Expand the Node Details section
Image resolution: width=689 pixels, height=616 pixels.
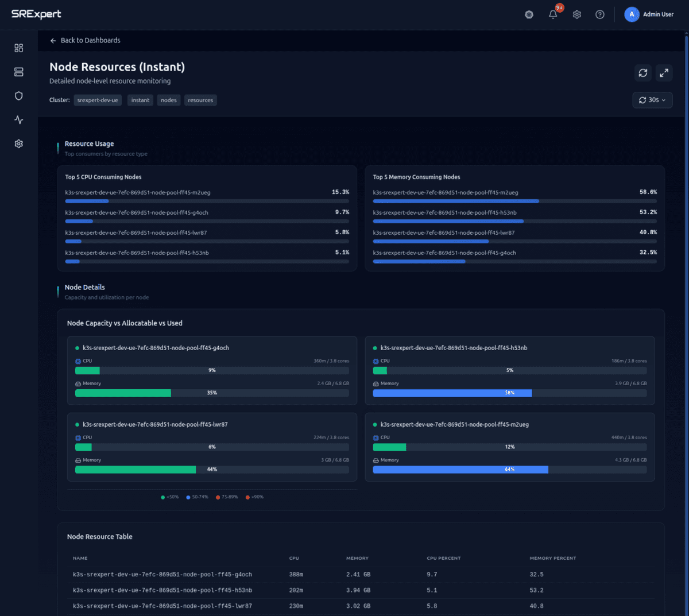(x=84, y=287)
